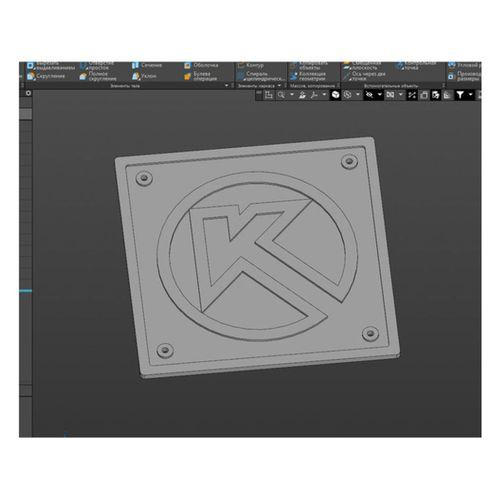Select the Контур tool
Viewport: 500px width, 500px height.
(251, 65)
